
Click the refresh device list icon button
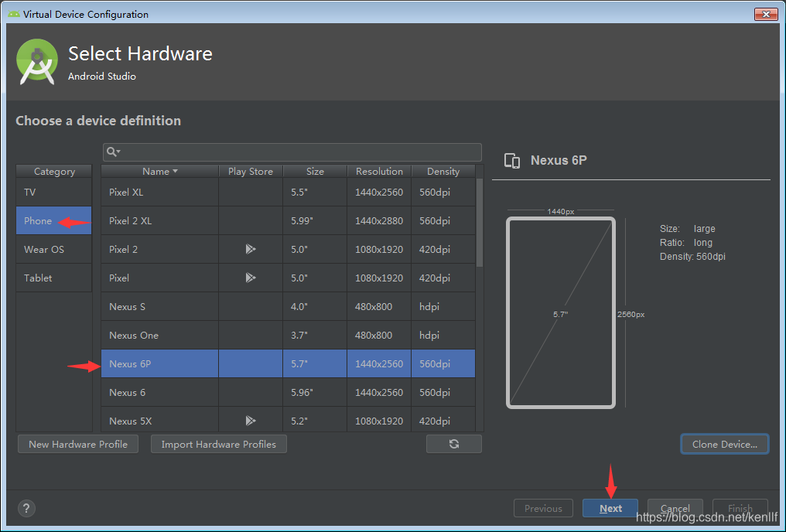point(453,444)
